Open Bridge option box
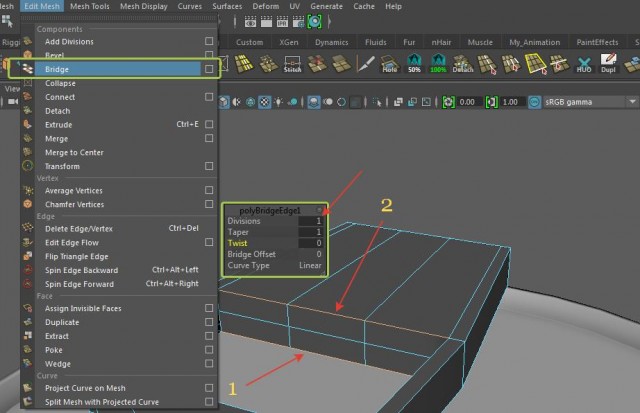 coord(208,69)
